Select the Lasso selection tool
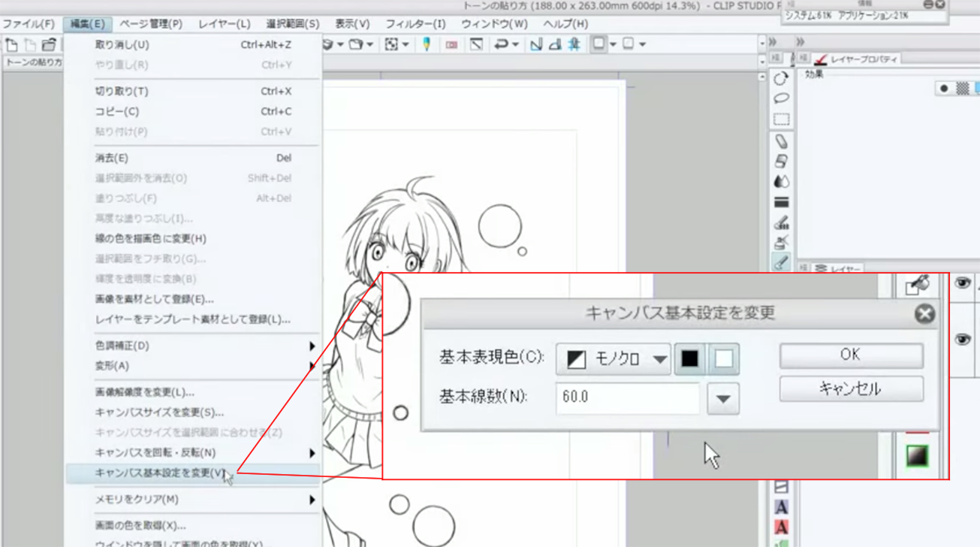 (x=781, y=98)
